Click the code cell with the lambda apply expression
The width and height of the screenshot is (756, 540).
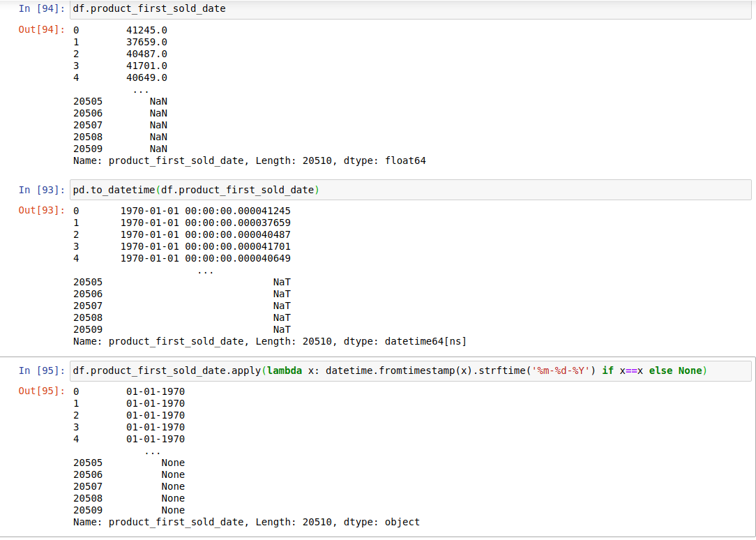click(x=410, y=370)
